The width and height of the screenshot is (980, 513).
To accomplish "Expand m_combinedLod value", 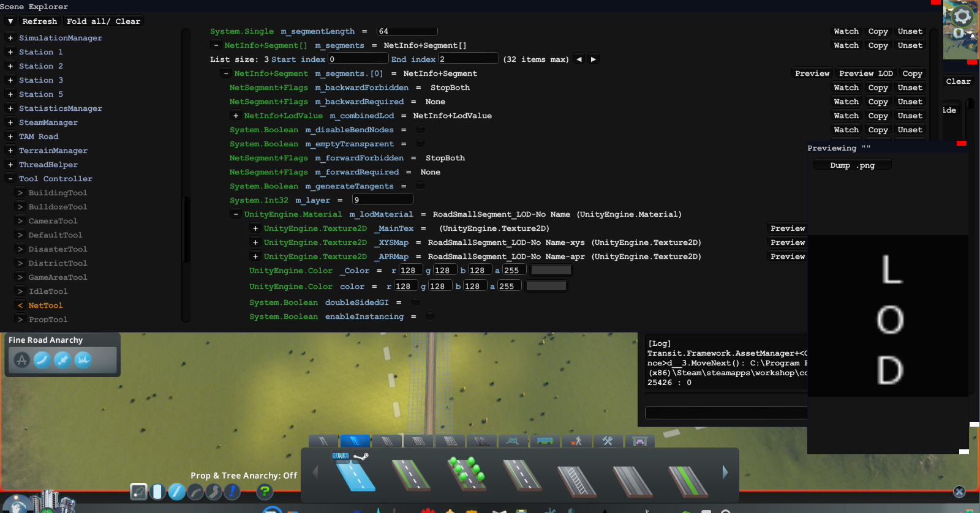I will (235, 116).
